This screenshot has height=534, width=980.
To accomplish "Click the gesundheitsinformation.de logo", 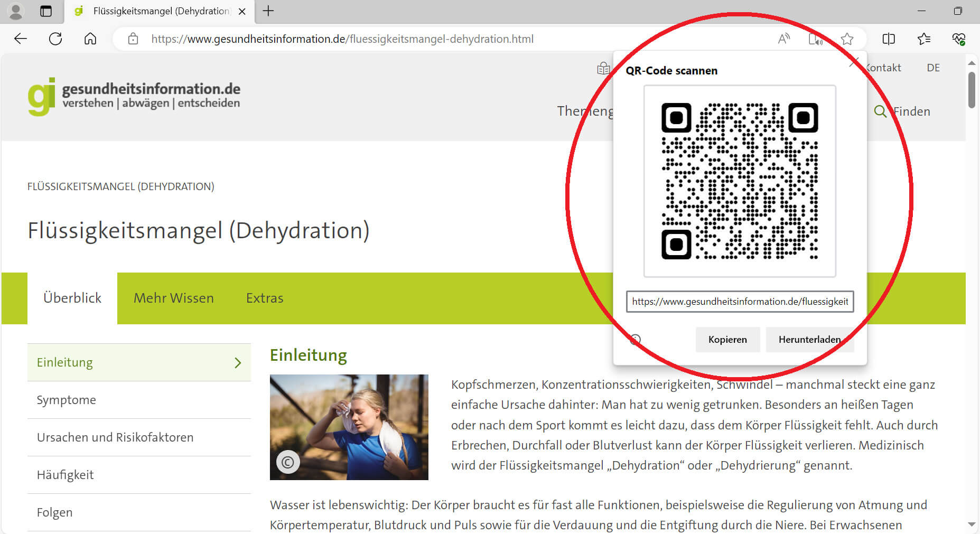I will [x=134, y=96].
